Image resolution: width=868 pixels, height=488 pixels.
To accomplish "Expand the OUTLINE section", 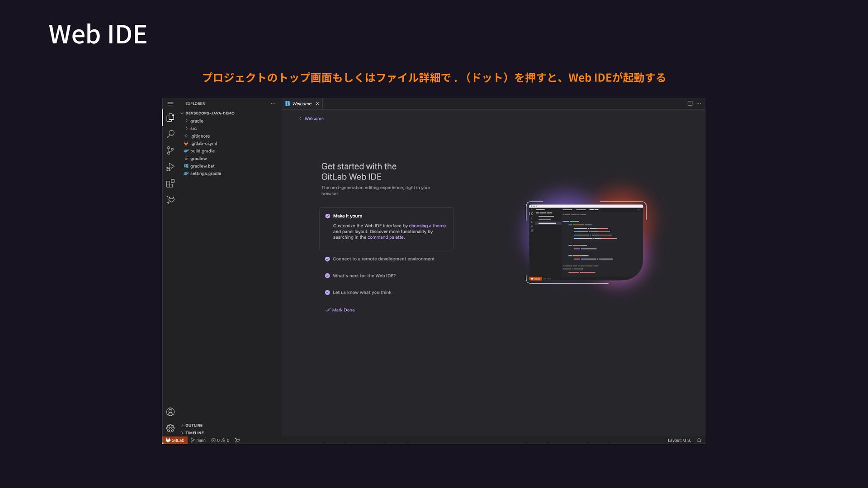I will click(x=193, y=425).
